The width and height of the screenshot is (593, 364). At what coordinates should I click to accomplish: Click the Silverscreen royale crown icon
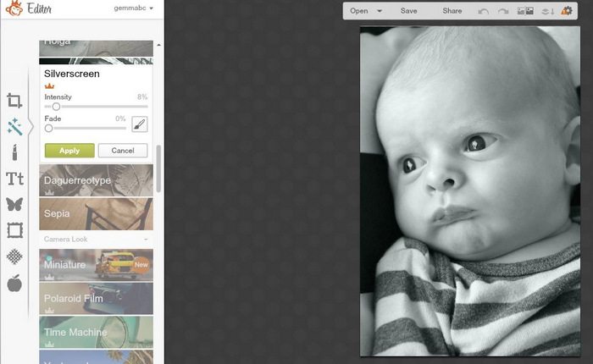coord(49,86)
